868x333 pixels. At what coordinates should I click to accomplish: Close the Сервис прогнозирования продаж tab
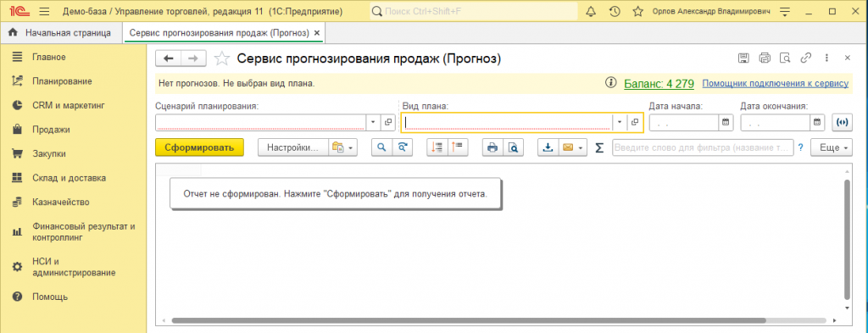317,33
